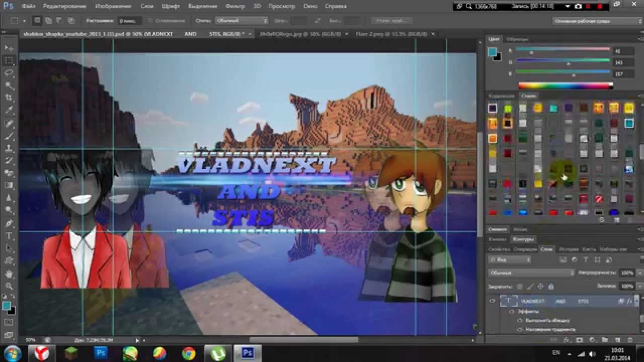This screenshot has width=644, height=362.
Task: Select the Zoom tool in toolbox
Action: click(x=9, y=287)
